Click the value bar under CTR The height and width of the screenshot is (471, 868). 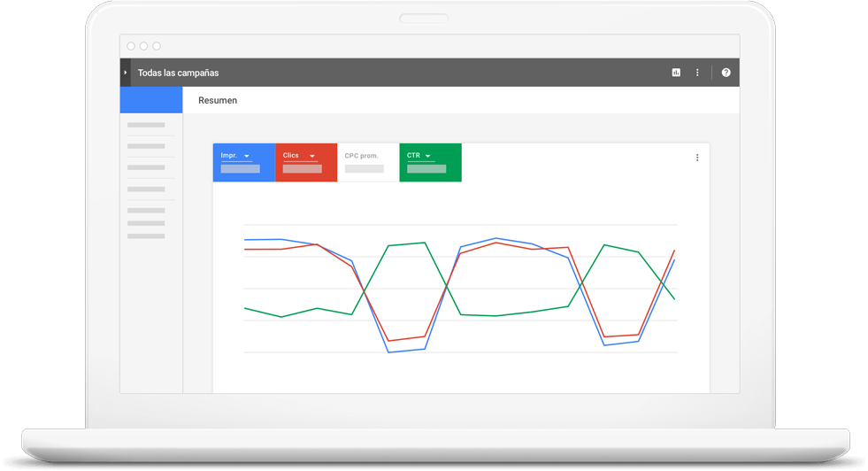[426, 169]
